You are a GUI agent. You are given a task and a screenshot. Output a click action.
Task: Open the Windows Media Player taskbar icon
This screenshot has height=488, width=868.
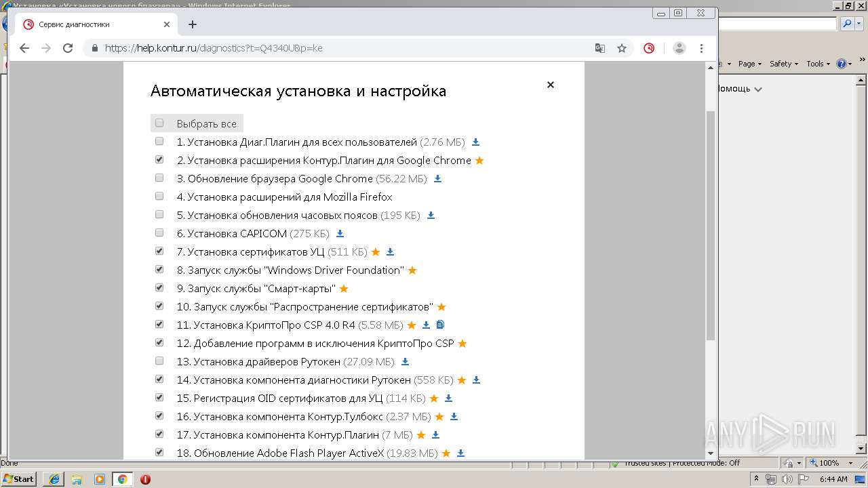pos(100,479)
